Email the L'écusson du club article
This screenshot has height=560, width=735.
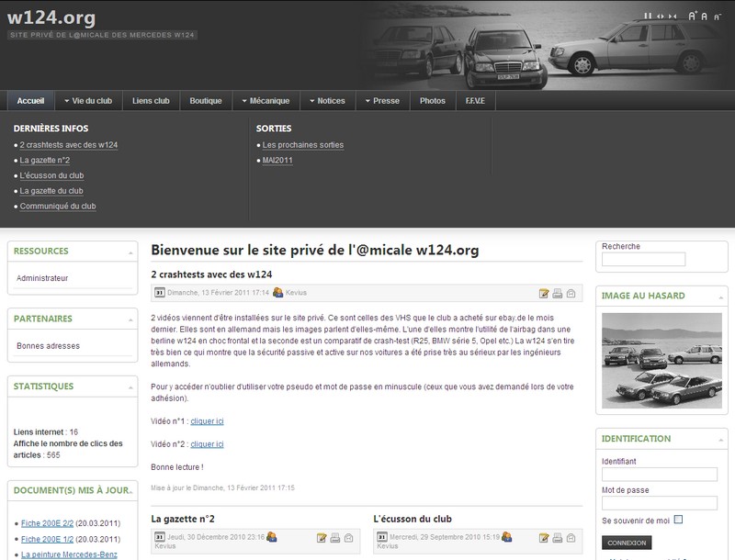pos(571,538)
